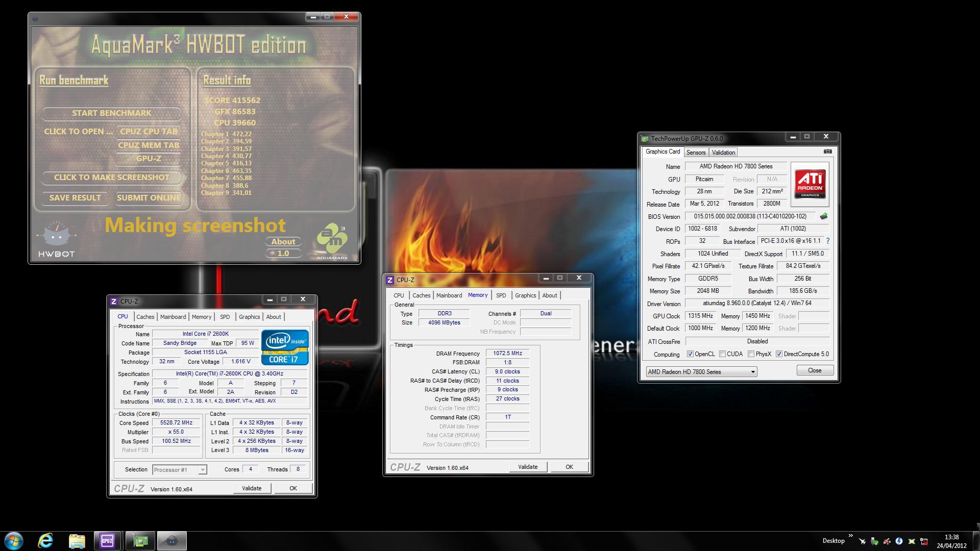This screenshot has height=551, width=980.
Task: Click the Bus Interface question mark
Action: [828, 241]
